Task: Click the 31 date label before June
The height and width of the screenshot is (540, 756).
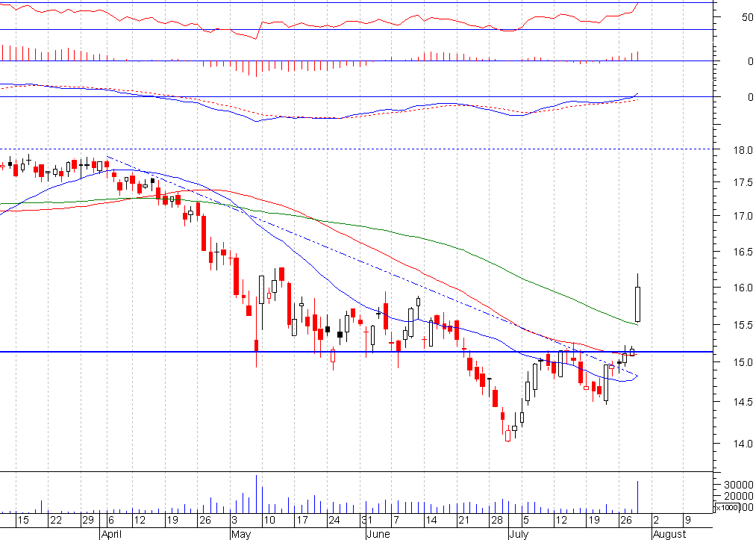Action: pyautogui.click(x=366, y=521)
